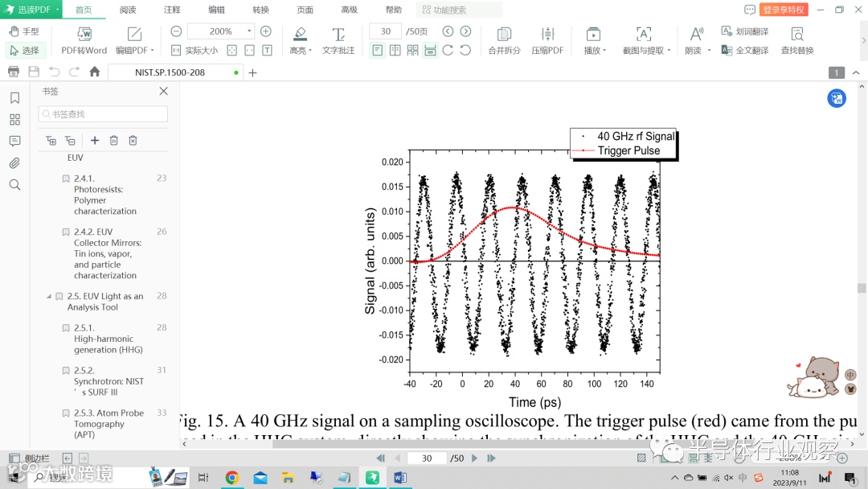Collapse the 2.5 EUV Light bookmark section
868x489 pixels.
tap(49, 296)
